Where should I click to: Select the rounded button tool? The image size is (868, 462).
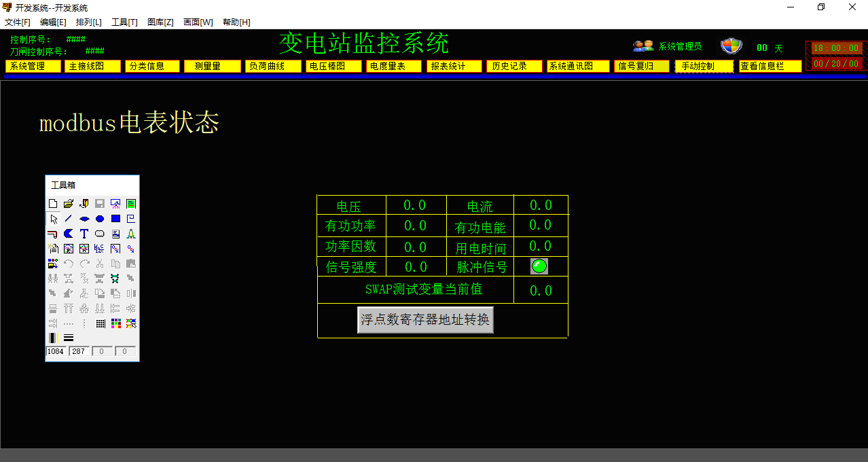click(100, 234)
